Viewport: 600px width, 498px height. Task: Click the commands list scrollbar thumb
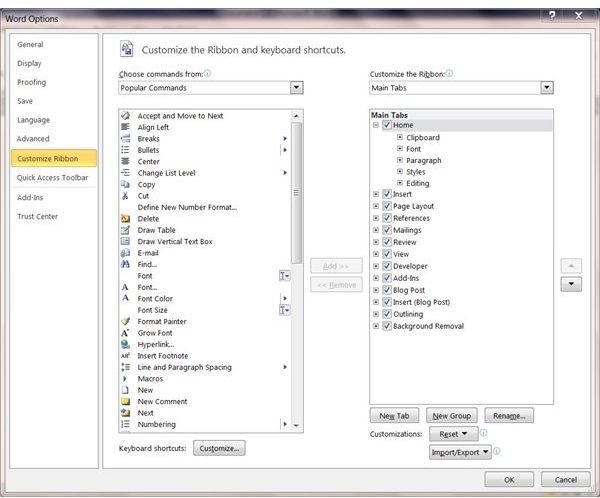point(296,193)
